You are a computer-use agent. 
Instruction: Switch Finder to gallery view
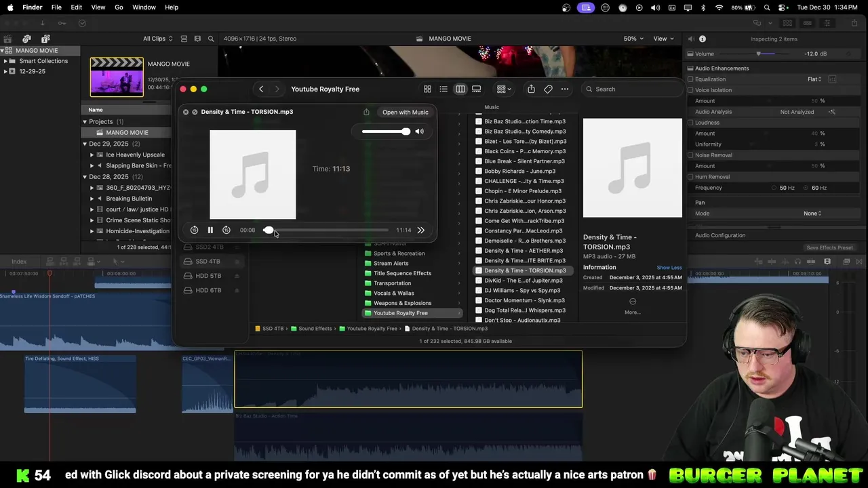pos(477,89)
